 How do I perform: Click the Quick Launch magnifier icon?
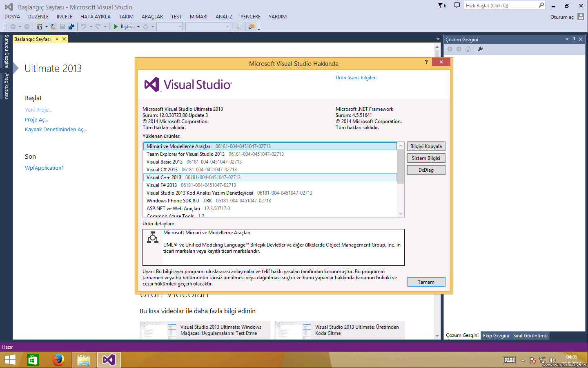541,5
